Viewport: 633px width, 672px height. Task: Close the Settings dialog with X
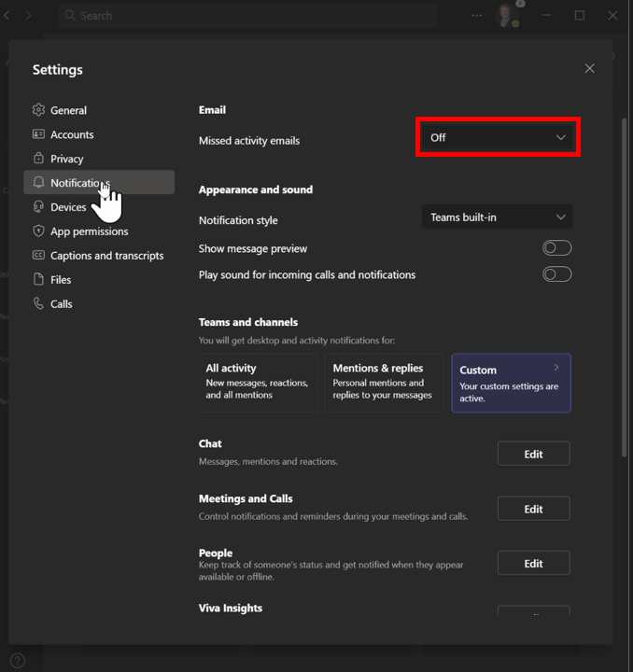point(590,68)
